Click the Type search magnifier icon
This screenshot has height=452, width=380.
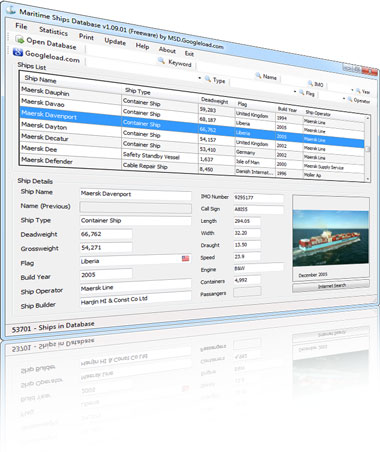pos(208,79)
